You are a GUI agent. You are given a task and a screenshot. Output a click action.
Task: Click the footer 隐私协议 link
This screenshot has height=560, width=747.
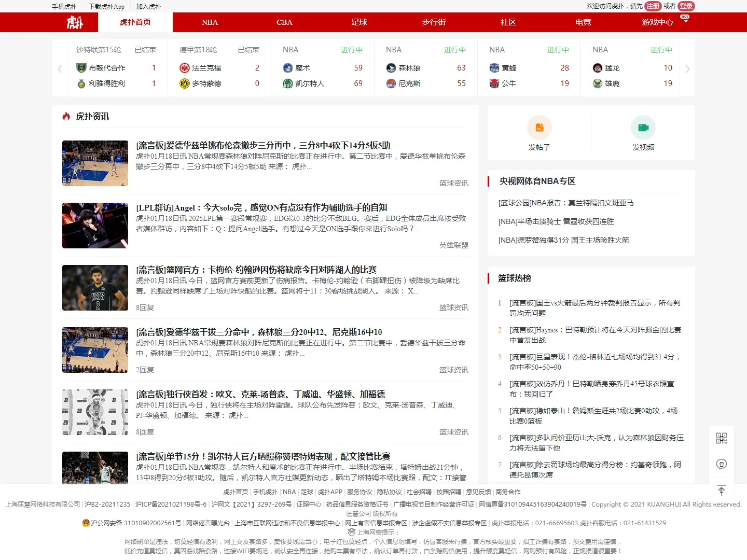(x=390, y=492)
